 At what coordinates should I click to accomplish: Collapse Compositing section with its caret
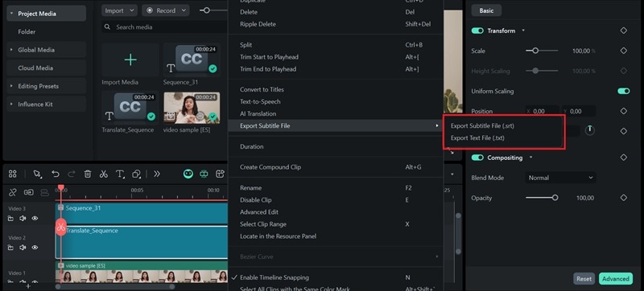click(x=530, y=158)
